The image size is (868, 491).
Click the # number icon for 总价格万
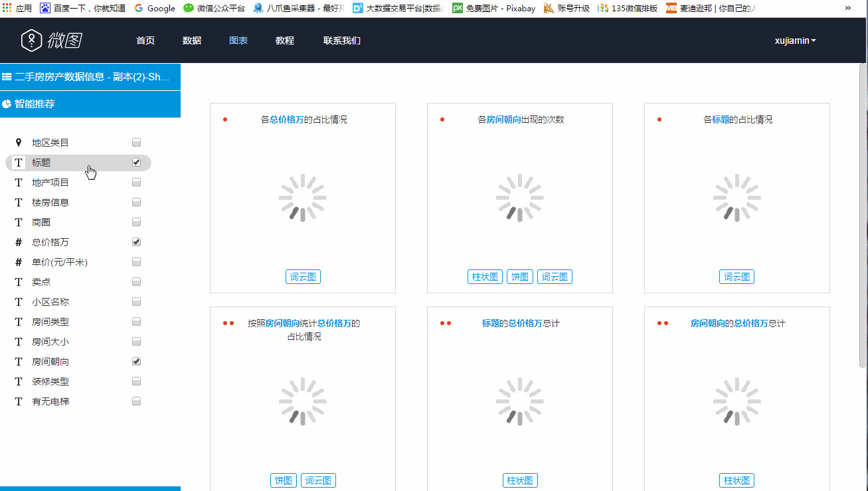click(19, 242)
